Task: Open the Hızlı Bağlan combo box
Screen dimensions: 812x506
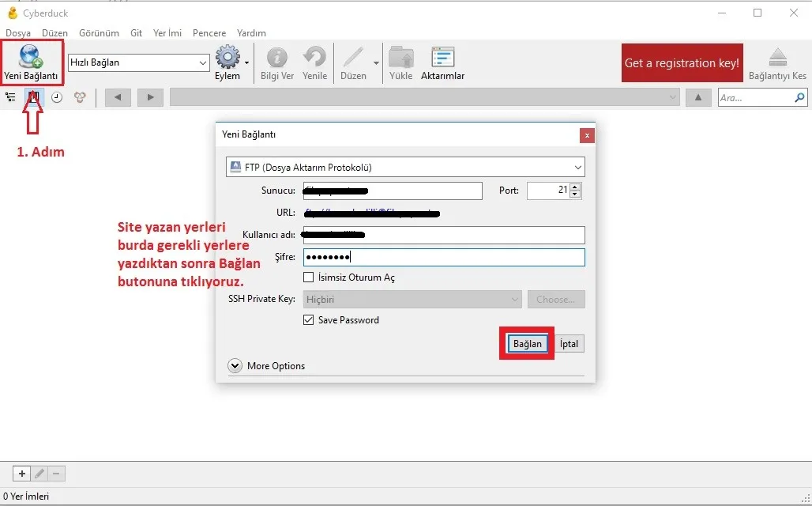Action: [139, 62]
